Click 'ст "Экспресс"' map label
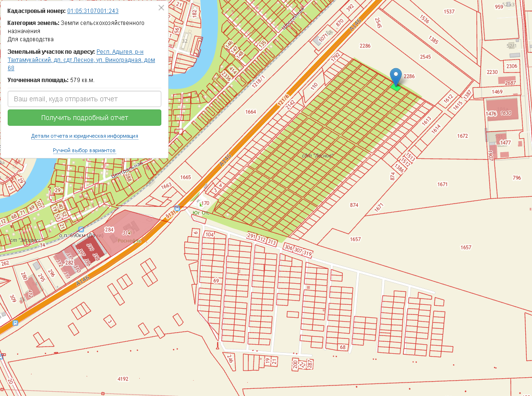This screenshot has height=396, width=532. (x=25, y=240)
